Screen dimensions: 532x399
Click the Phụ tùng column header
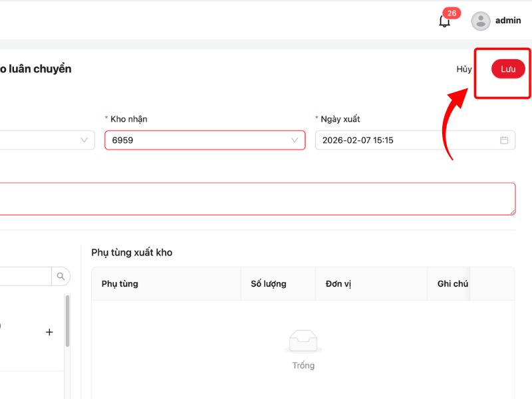(120, 284)
